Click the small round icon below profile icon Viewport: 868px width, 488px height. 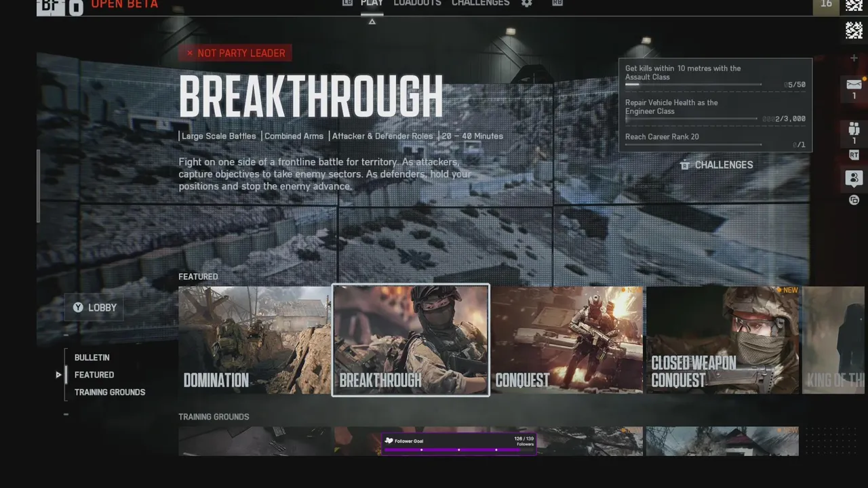point(854,200)
